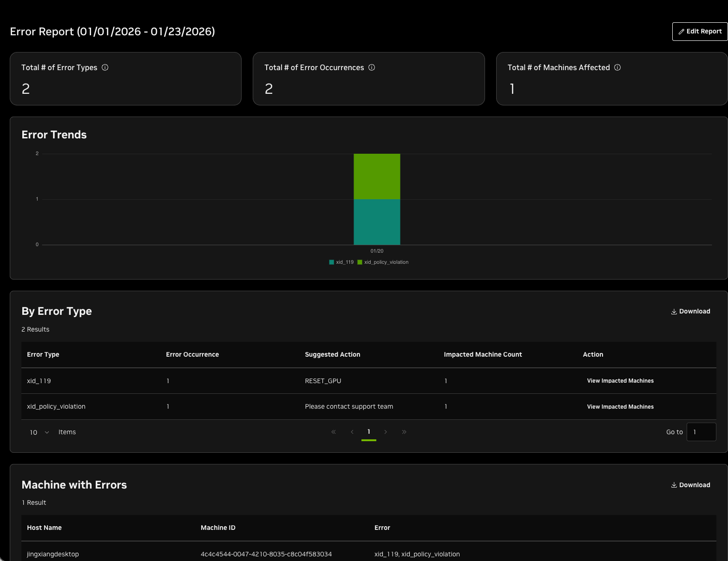Go to next page using right chevron
Image resolution: width=728 pixels, height=561 pixels.
[x=386, y=432]
